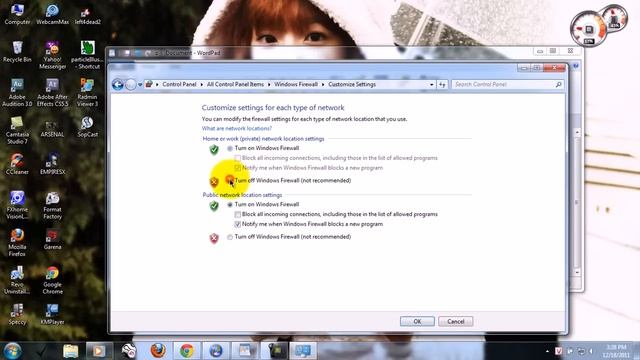Toggle private Notify me when blocked checkbox
Image resolution: width=640 pixels, height=360 pixels.
[238, 168]
